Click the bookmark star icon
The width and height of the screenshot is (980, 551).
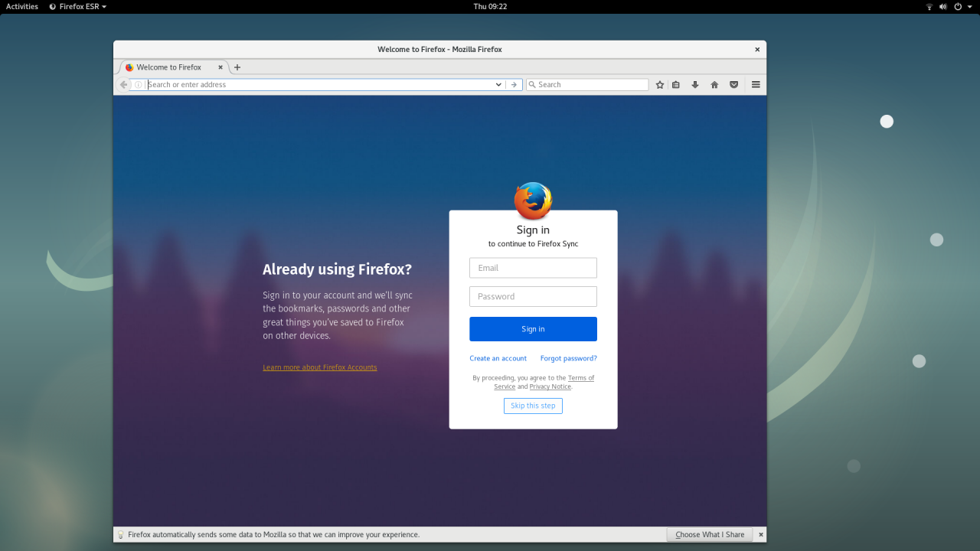tap(660, 85)
